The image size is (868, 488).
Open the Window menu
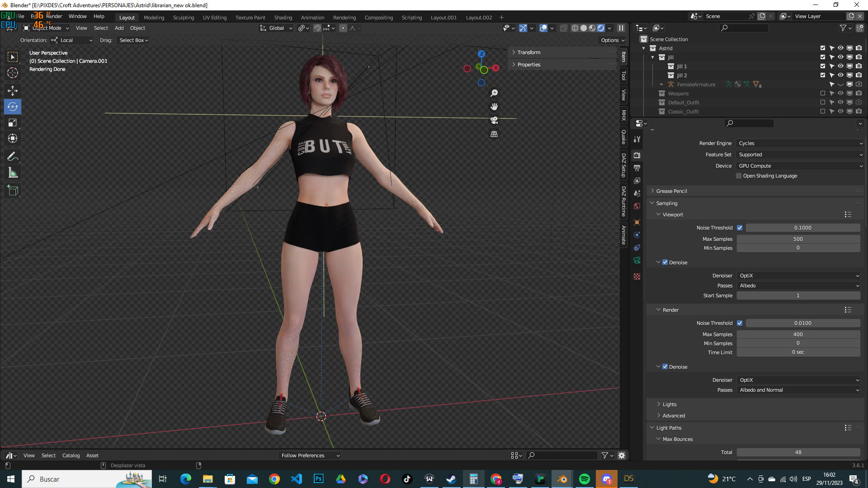point(77,16)
